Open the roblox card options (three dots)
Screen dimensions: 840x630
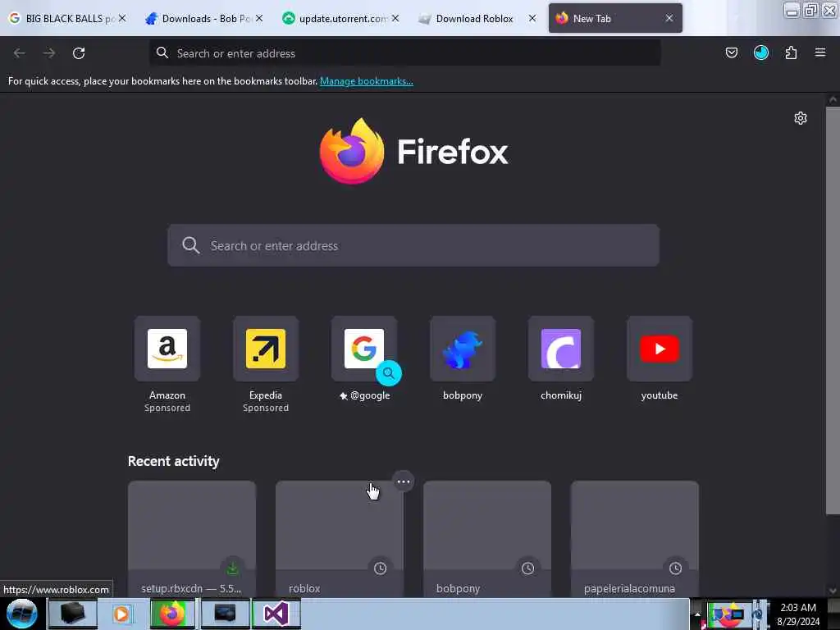pyautogui.click(x=404, y=482)
